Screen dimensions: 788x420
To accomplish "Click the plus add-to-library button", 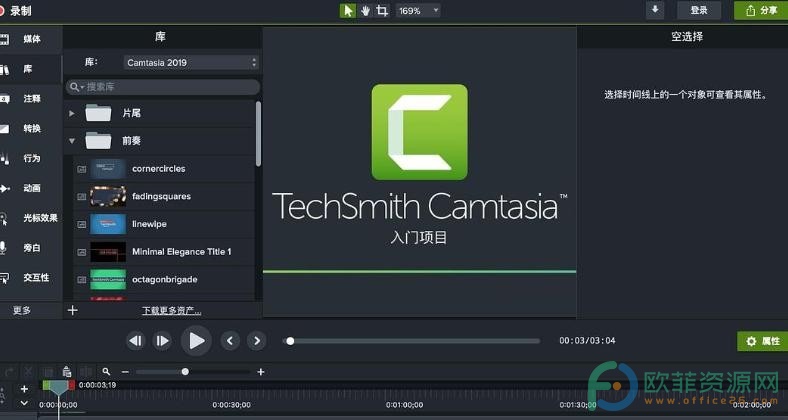I will tap(72, 310).
